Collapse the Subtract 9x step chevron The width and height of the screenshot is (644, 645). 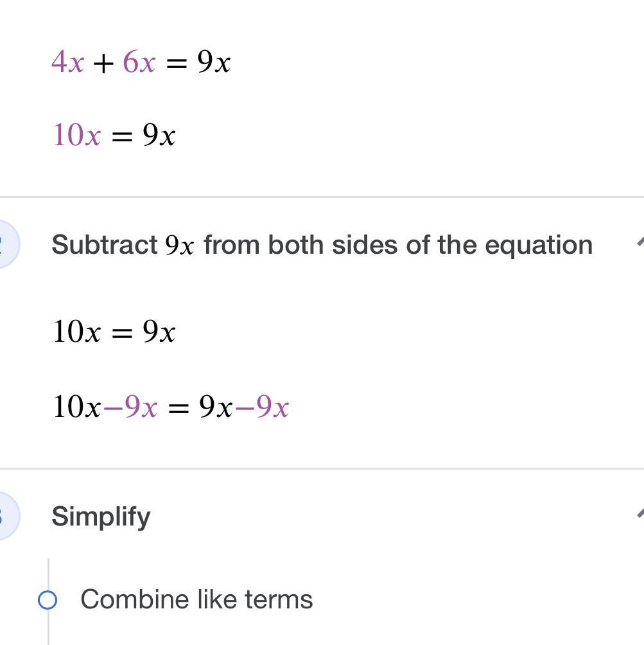tap(639, 242)
